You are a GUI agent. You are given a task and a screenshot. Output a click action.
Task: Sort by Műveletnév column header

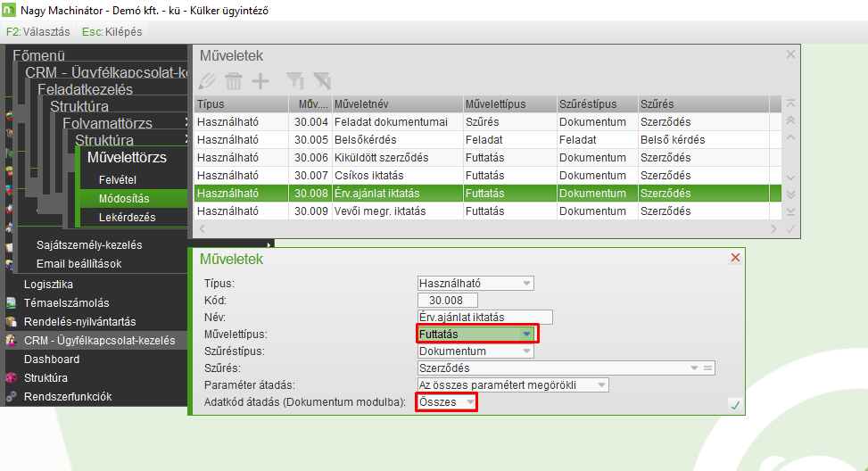pyautogui.click(x=398, y=104)
